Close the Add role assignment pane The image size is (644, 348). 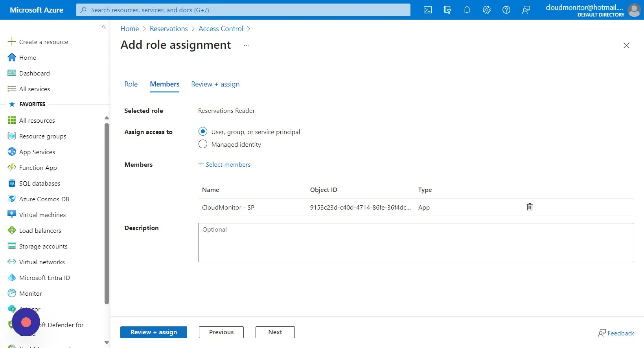coord(627,46)
